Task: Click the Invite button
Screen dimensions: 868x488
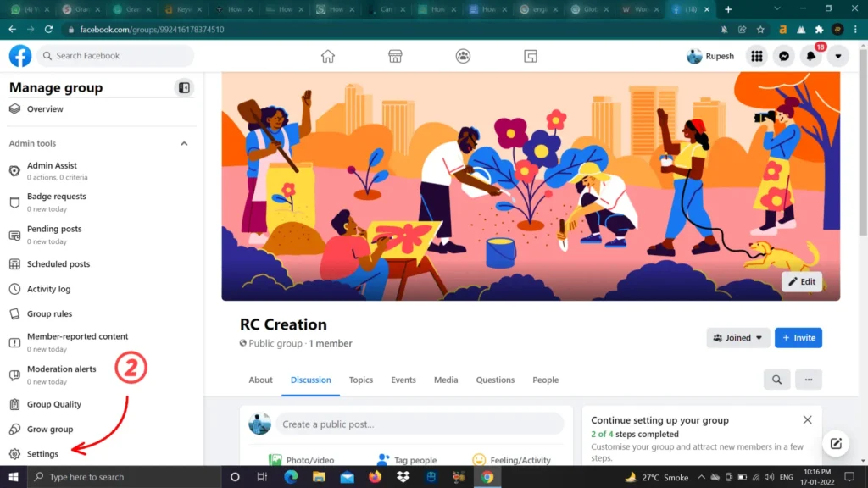Action: point(798,337)
